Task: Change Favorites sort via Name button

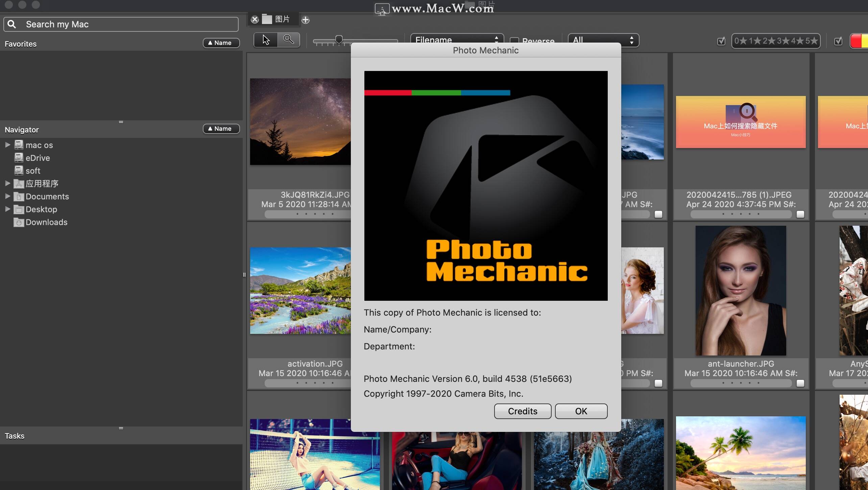Action: [221, 43]
